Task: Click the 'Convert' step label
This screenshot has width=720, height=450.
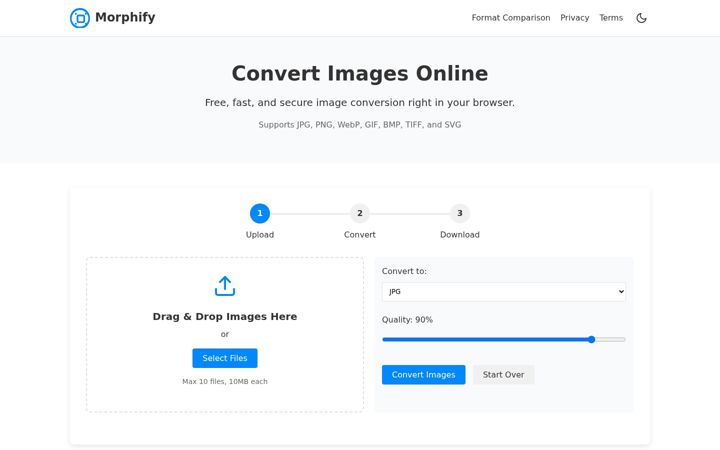Action: coord(360,235)
